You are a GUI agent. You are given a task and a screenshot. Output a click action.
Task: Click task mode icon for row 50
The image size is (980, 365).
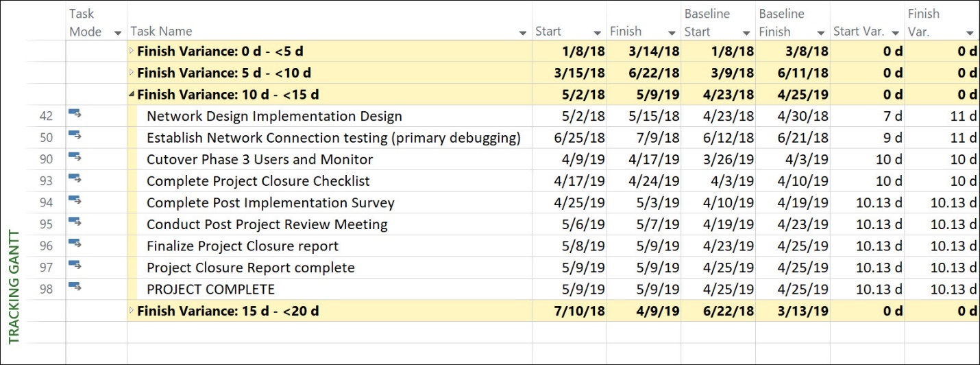[75, 137]
